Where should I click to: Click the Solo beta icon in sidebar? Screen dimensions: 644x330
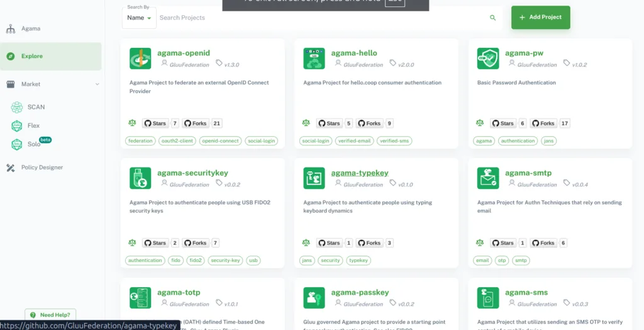pyautogui.click(x=16, y=144)
